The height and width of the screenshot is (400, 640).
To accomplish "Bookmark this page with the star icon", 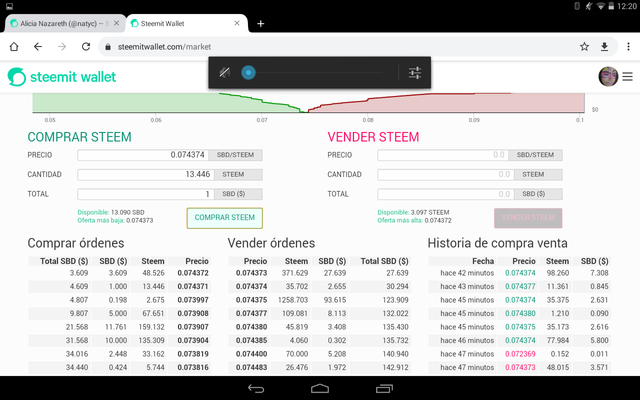I will [x=584, y=47].
